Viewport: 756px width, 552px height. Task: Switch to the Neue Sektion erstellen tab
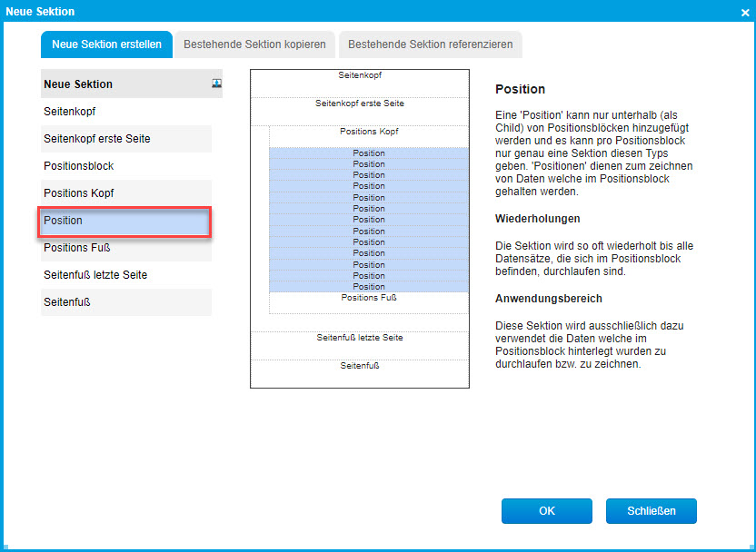(x=106, y=44)
